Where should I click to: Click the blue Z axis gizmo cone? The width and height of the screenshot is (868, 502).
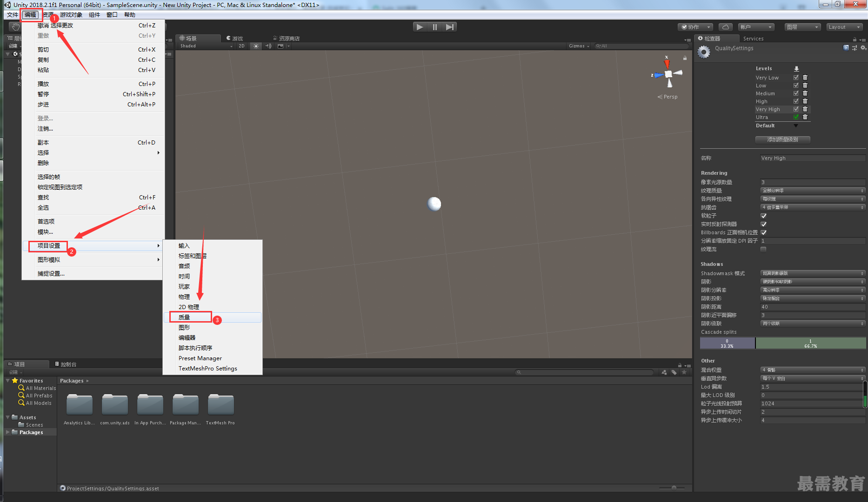[x=658, y=75]
